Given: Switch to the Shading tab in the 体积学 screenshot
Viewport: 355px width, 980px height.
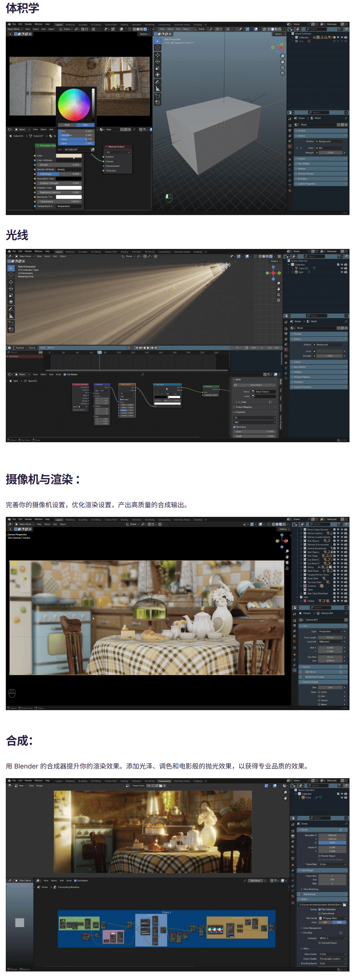Looking at the screenshot, I should pos(124,25).
